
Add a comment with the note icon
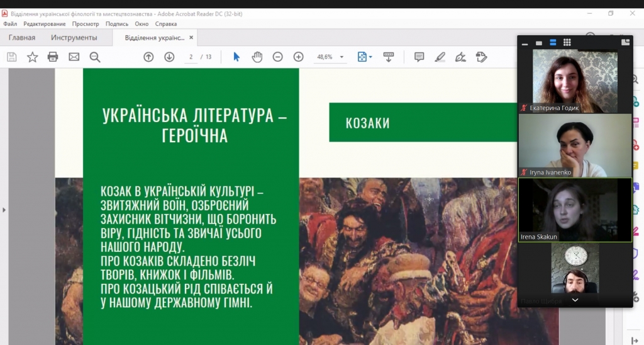(x=419, y=57)
